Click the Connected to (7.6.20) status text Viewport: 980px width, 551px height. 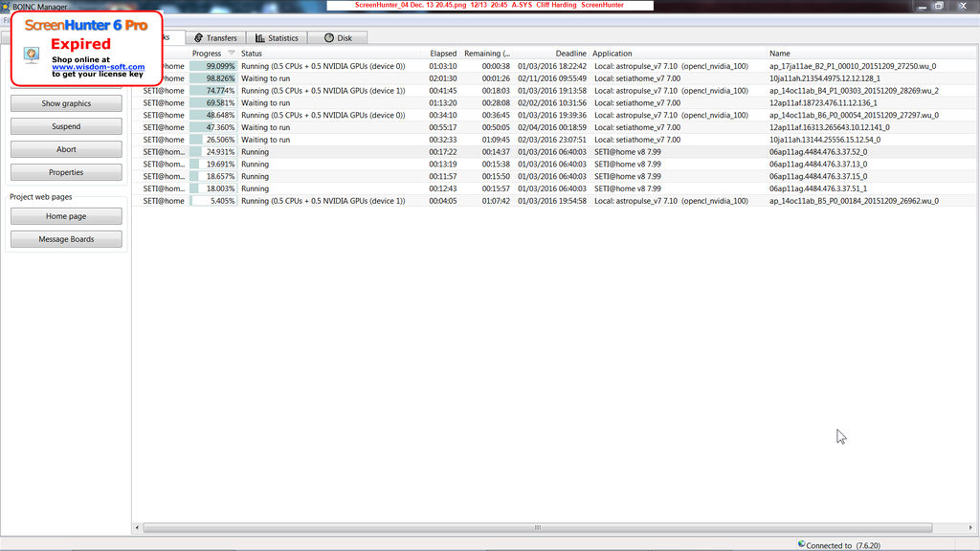843,545
